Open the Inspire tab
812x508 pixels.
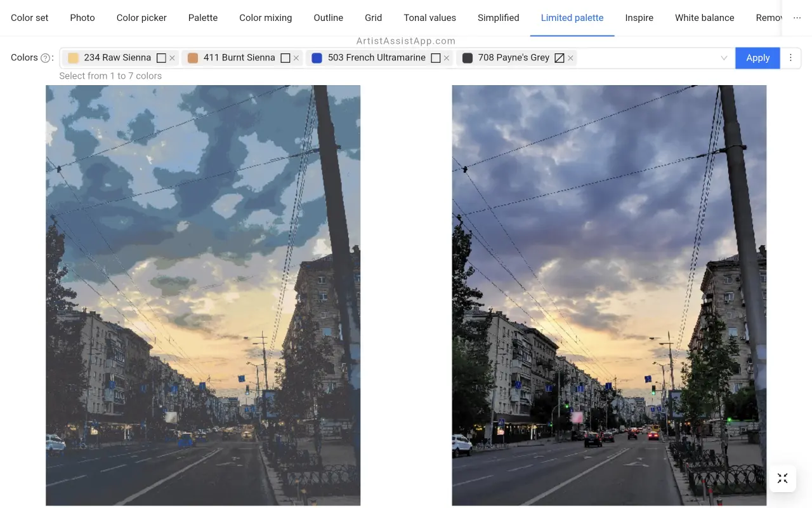639,18
